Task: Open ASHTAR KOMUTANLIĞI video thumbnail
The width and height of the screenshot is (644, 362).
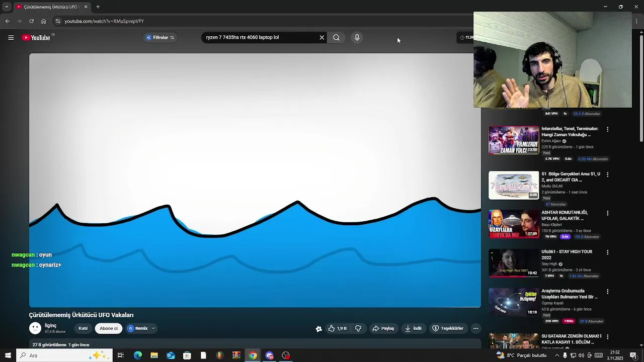Action: tap(514, 224)
